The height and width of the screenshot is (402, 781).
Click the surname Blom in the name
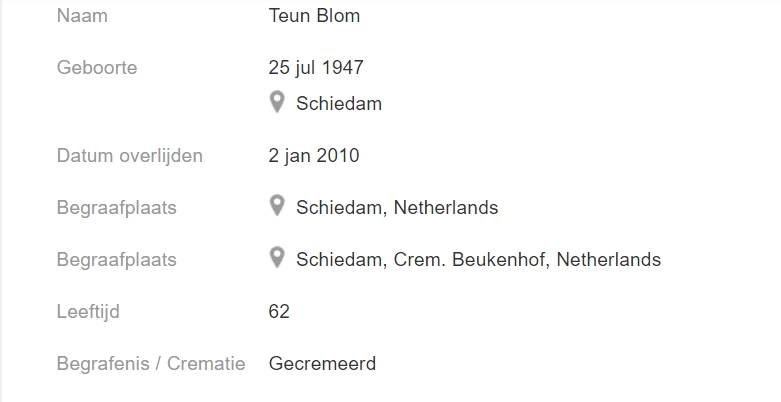pos(338,15)
